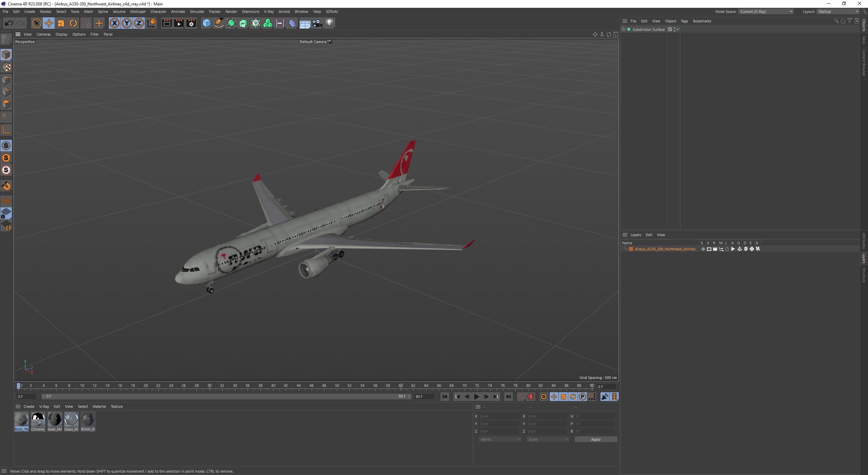Click the Apply button in coordinates panel
The width and height of the screenshot is (868, 475).
coord(596,439)
